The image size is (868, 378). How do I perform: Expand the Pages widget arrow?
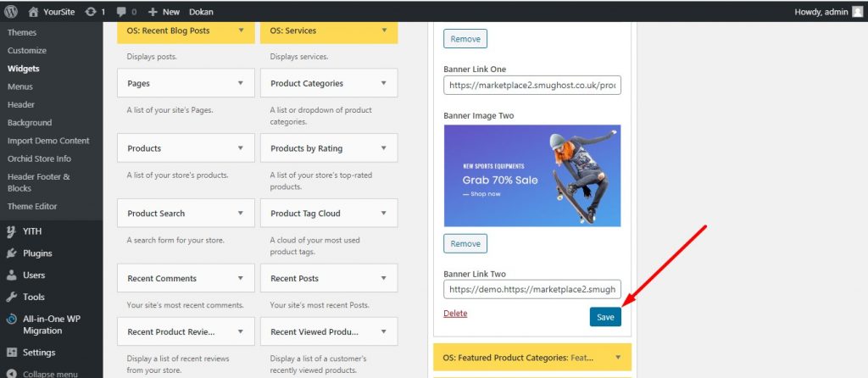pos(241,83)
